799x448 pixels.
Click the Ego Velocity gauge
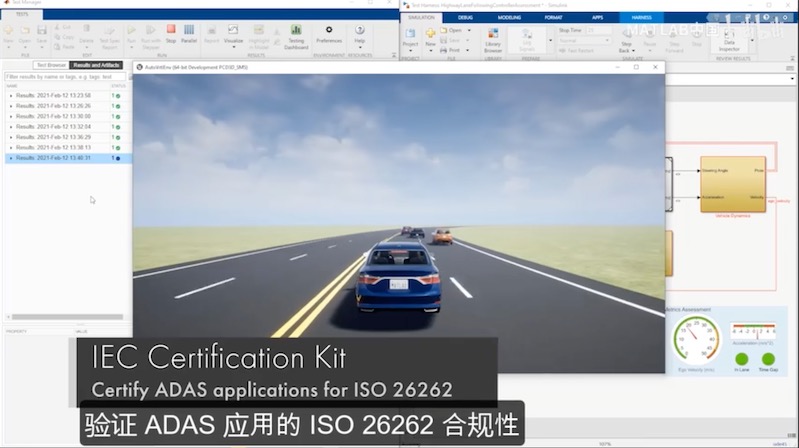click(x=696, y=339)
